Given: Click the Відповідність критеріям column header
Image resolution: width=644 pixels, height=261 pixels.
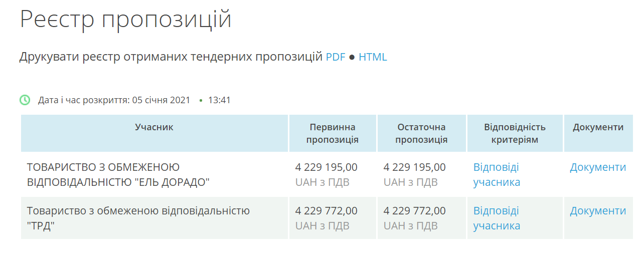Looking at the screenshot, I should (515, 133).
